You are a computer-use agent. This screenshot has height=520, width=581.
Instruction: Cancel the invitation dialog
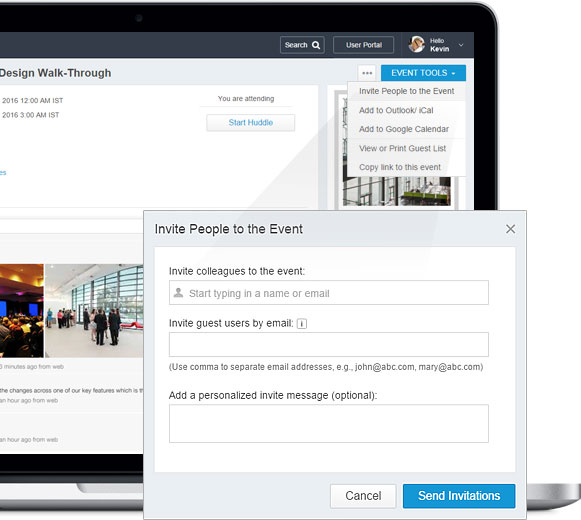click(363, 496)
